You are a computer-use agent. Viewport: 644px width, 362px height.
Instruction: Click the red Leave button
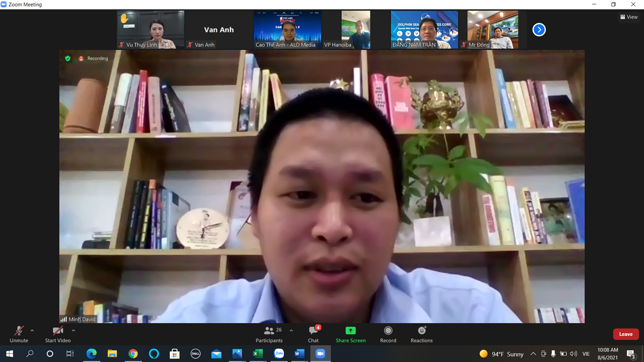coord(626,334)
